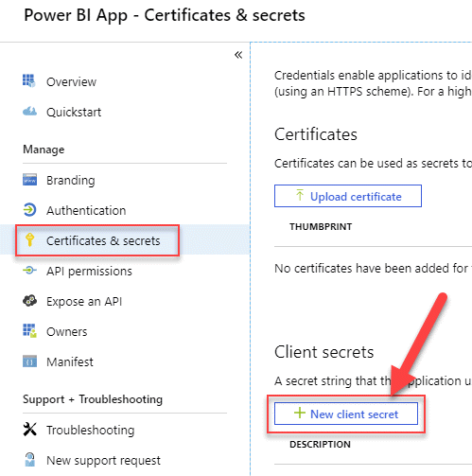
Task: Click the page title Power BI App
Action: coord(165,15)
